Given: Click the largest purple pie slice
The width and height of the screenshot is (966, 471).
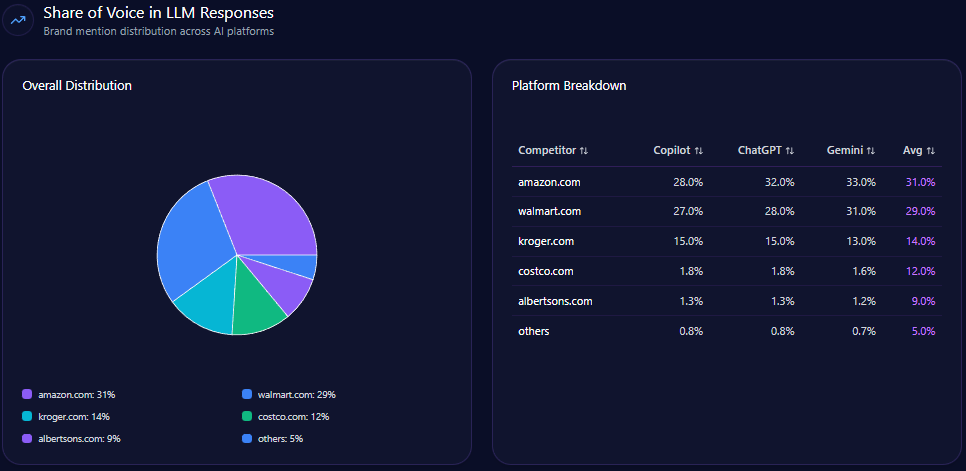Looking at the screenshot, I should point(265,213).
